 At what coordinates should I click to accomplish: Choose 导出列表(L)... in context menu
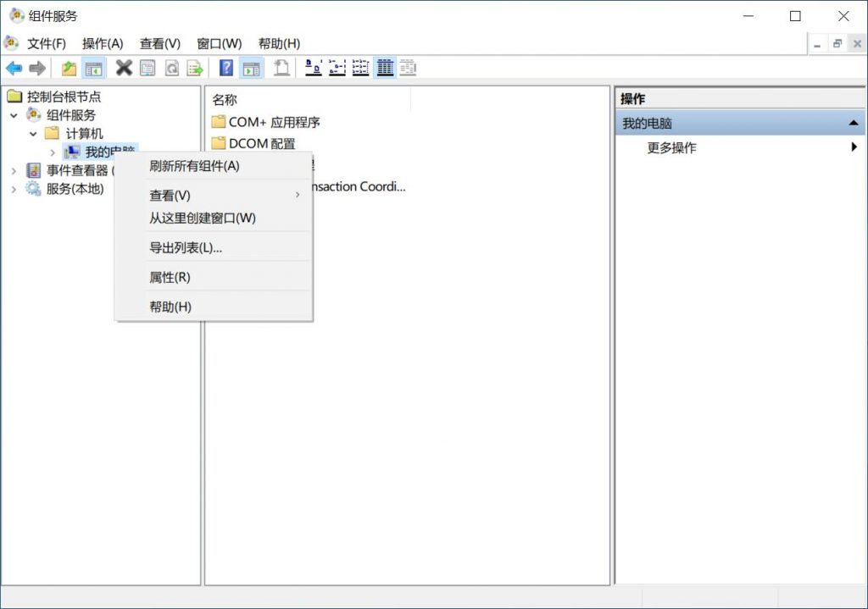[214, 248]
